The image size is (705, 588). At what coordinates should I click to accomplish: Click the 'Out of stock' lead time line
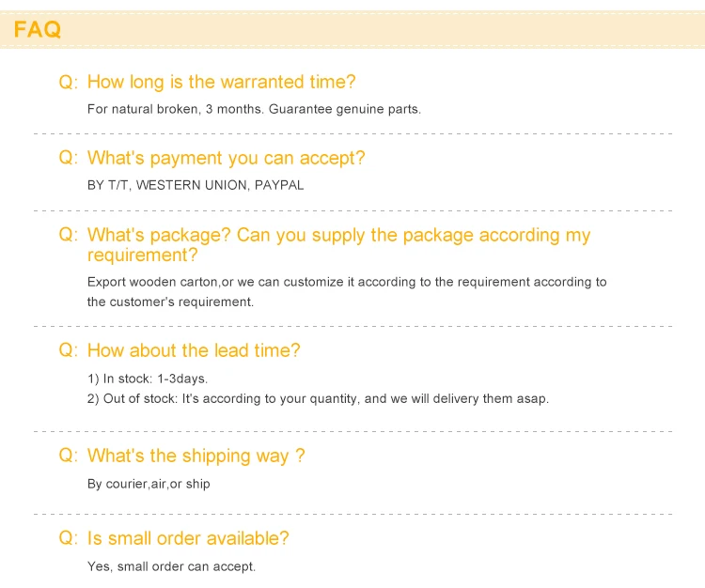(x=318, y=398)
